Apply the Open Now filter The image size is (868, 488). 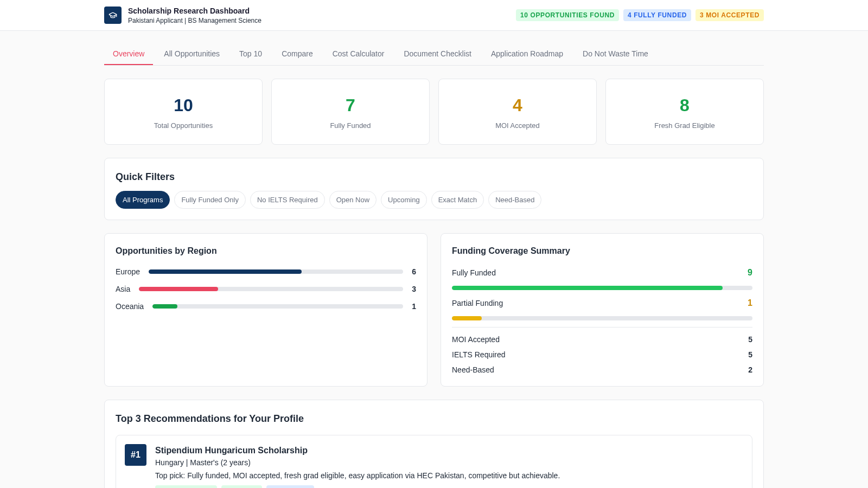coord(353,200)
